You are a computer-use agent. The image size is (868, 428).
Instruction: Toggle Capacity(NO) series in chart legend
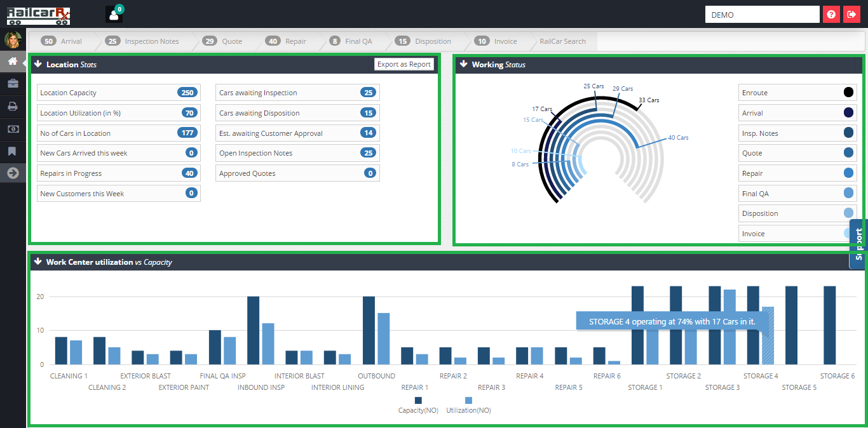(418, 405)
